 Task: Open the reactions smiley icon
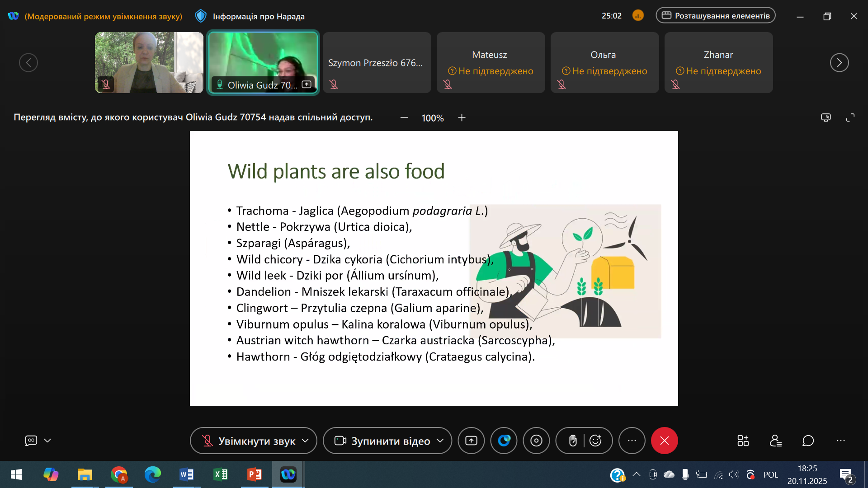click(596, 441)
